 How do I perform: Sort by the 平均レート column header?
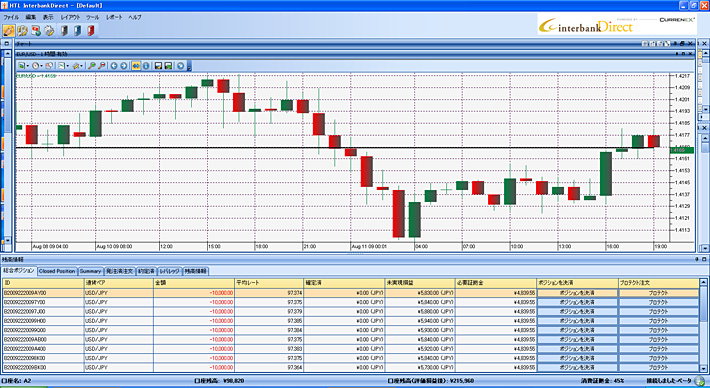click(x=269, y=283)
